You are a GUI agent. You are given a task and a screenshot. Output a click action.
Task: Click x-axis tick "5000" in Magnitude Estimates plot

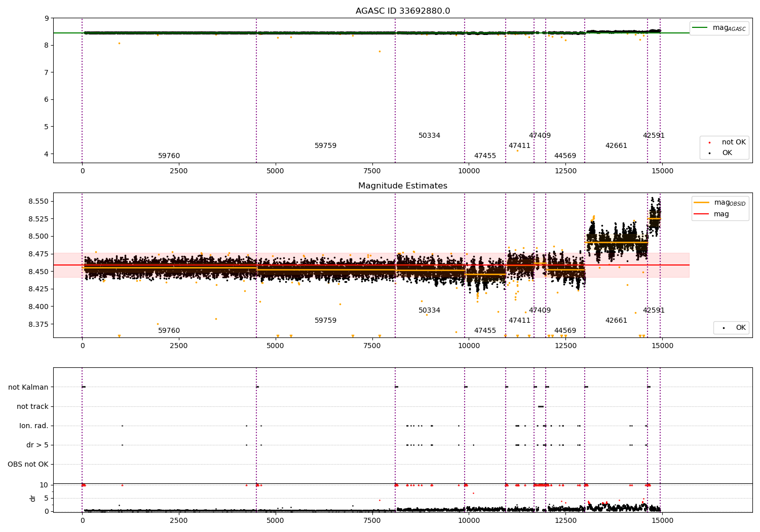tap(276, 346)
